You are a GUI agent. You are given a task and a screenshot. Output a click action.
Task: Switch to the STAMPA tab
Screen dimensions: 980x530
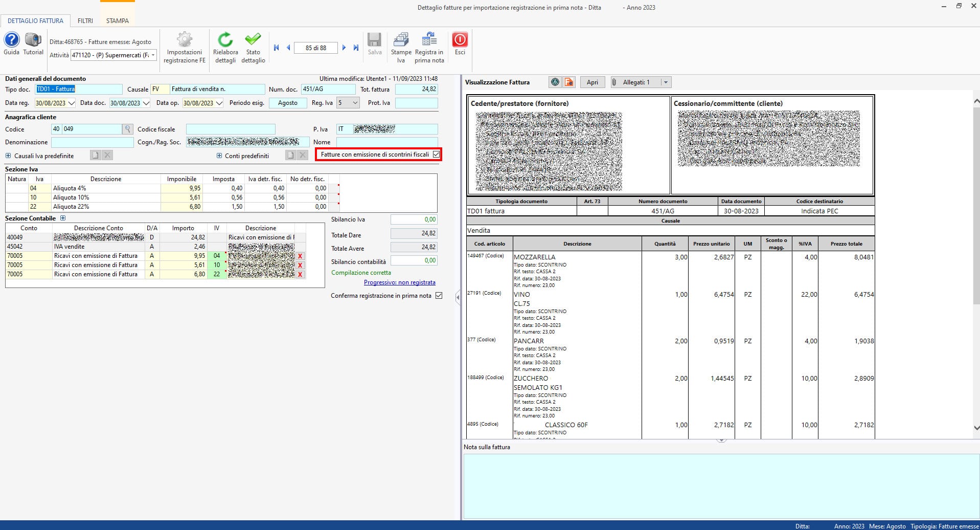117,21
